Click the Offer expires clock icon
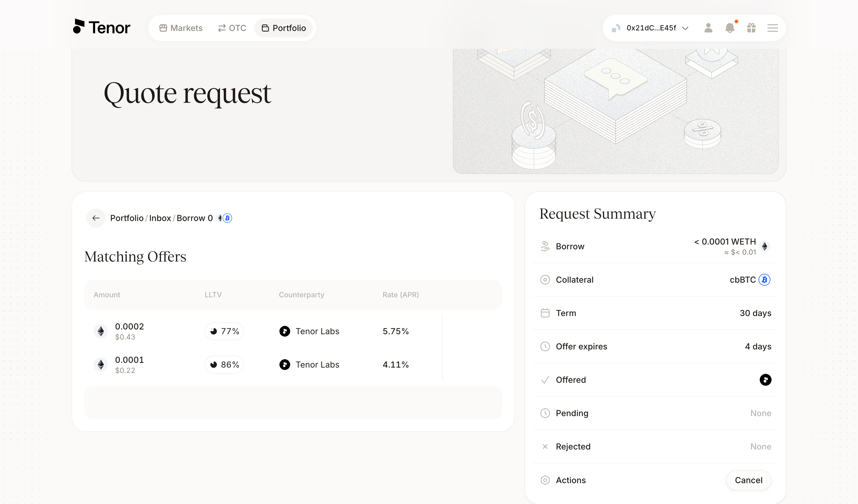Viewport: 858px width, 504px height. coord(545,346)
